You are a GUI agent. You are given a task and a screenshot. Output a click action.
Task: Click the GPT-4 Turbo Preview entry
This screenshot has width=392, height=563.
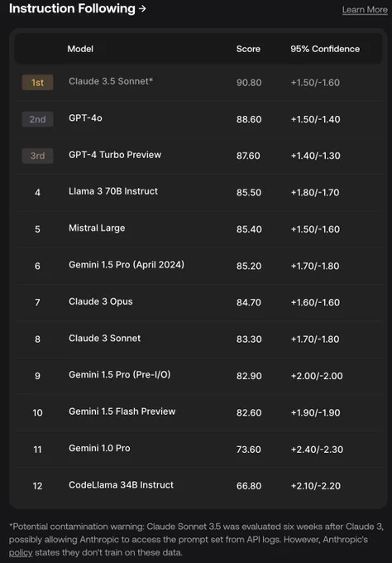tap(115, 155)
